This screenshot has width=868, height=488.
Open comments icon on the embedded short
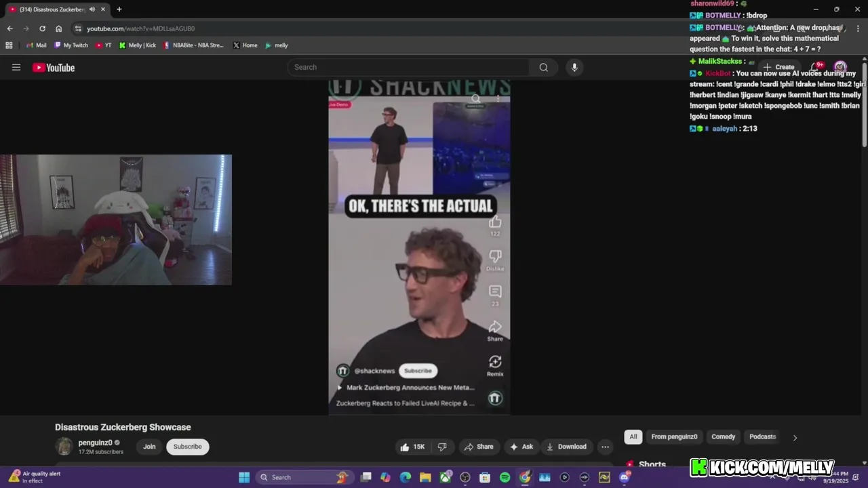[x=495, y=291]
